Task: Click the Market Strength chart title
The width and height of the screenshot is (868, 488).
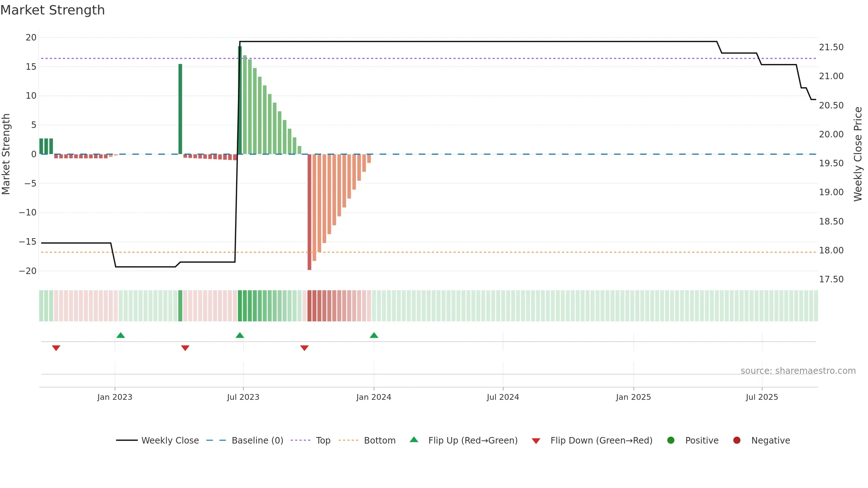Action: (x=52, y=10)
